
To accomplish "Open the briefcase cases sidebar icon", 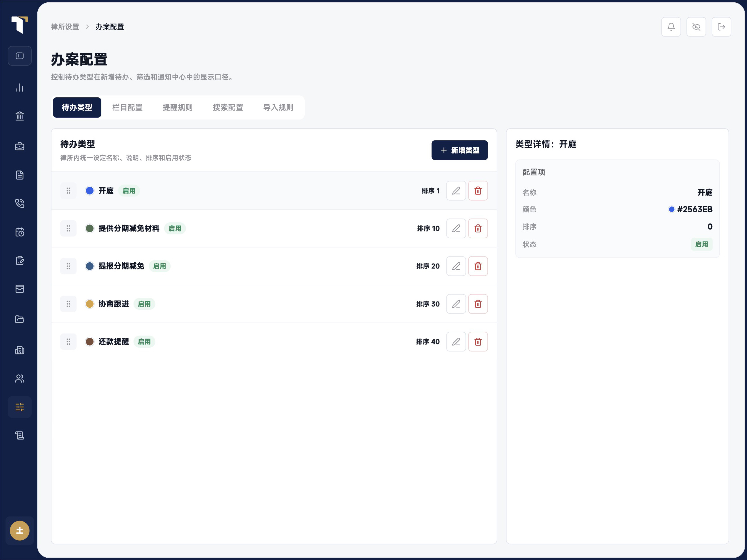I will pos(20,146).
